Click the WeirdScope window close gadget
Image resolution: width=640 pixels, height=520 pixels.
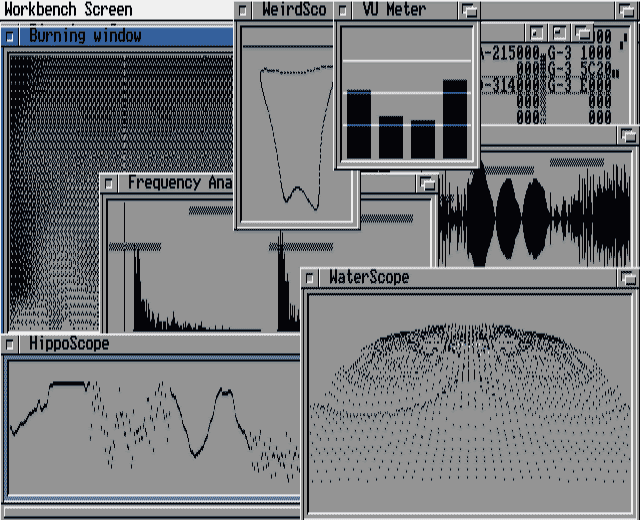pyautogui.click(x=244, y=10)
